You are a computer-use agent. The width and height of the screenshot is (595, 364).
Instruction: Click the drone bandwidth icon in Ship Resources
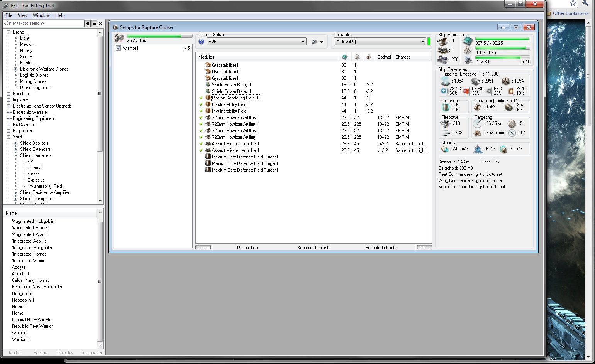click(468, 60)
